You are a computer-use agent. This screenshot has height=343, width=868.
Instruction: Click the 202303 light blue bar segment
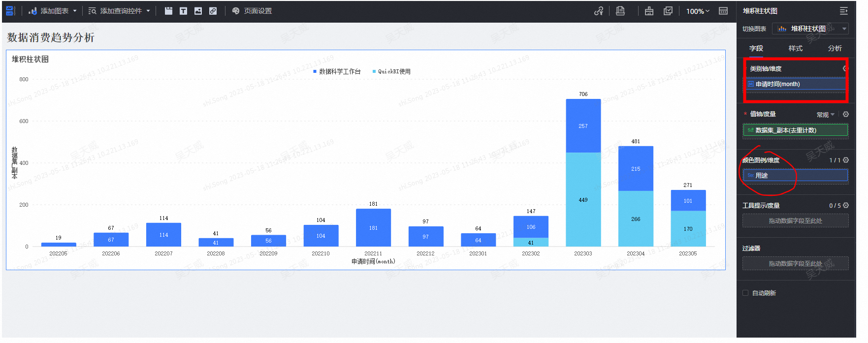pos(583,199)
